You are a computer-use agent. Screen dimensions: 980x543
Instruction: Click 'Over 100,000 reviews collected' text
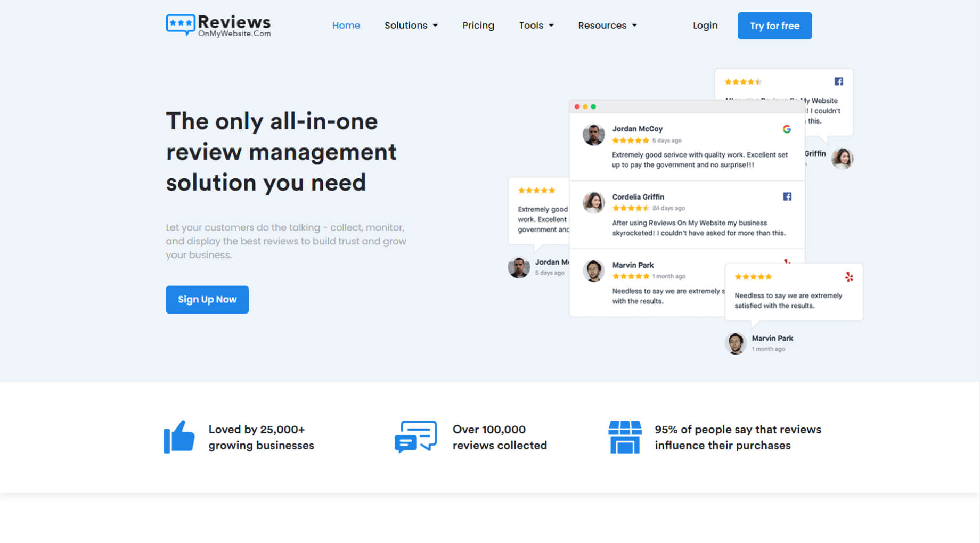(x=500, y=437)
